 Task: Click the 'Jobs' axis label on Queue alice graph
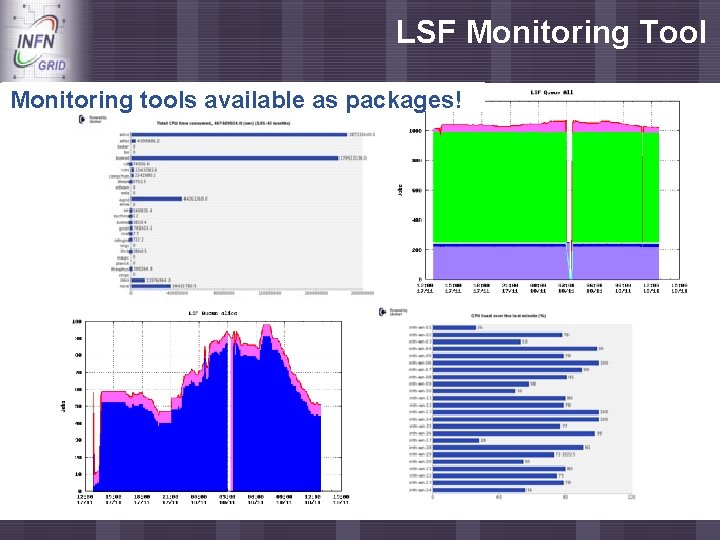(x=63, y=406)
